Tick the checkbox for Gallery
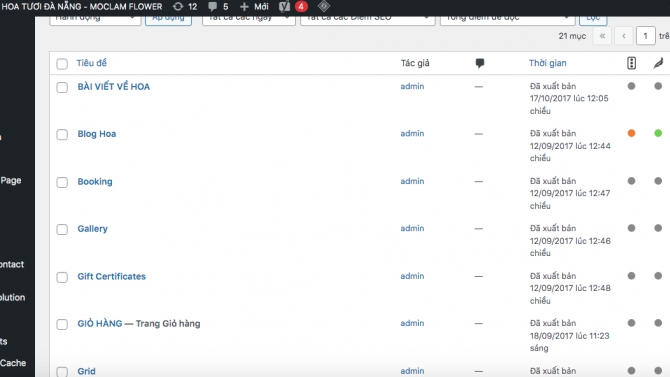Image resolution: width=670 pixels, height=377 pixels. coord(62,229)
